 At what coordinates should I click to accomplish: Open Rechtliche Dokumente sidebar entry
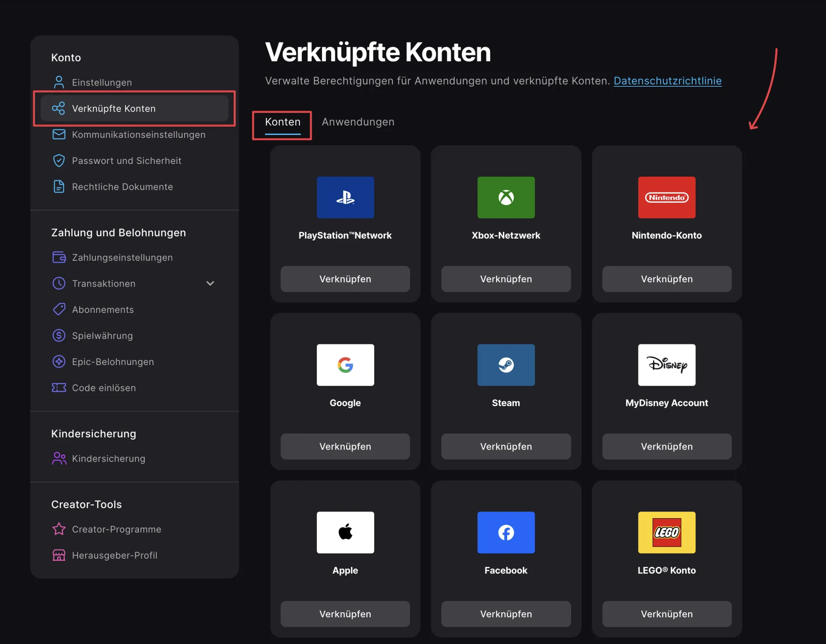(x=134, y=187)
